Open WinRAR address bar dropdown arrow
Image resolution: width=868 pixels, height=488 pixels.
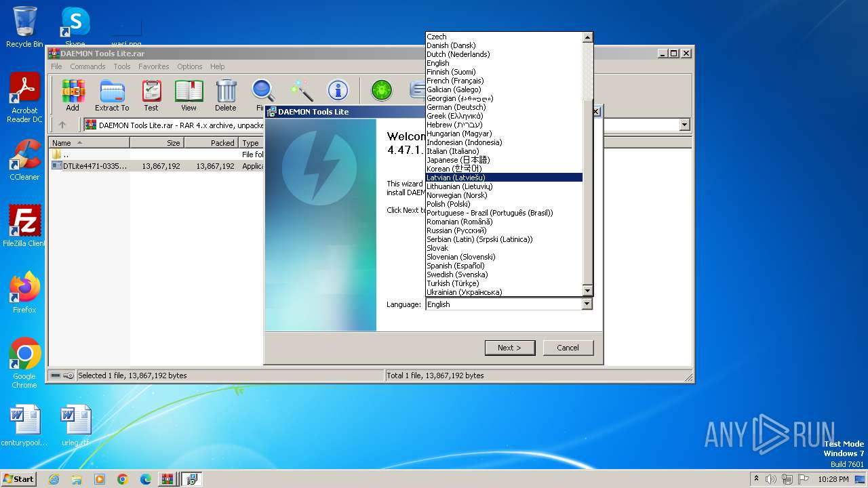click(684, 125)
